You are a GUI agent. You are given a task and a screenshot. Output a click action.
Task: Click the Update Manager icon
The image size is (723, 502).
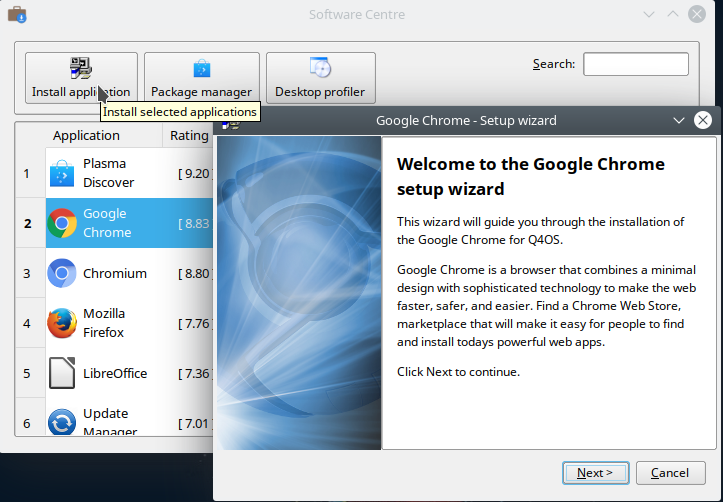(62, 422)
